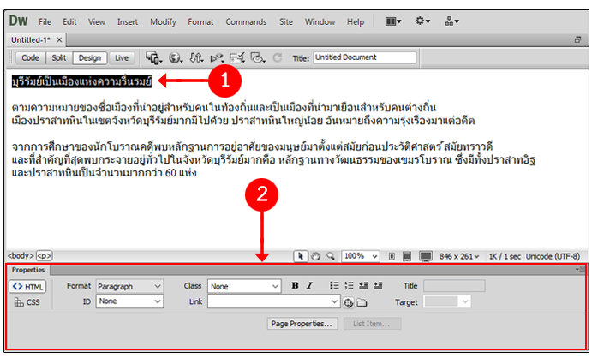Switch to Split view
Screen dimensions: 592x364
[57, 58]
